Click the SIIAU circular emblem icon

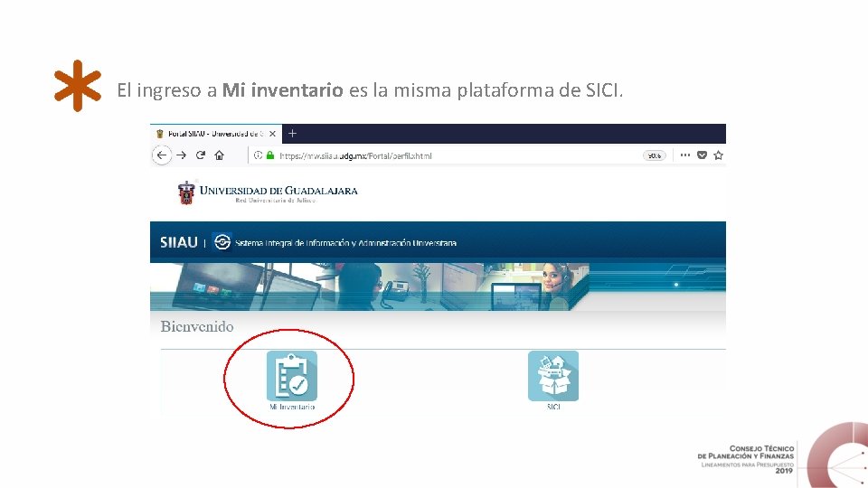point(222,242)
